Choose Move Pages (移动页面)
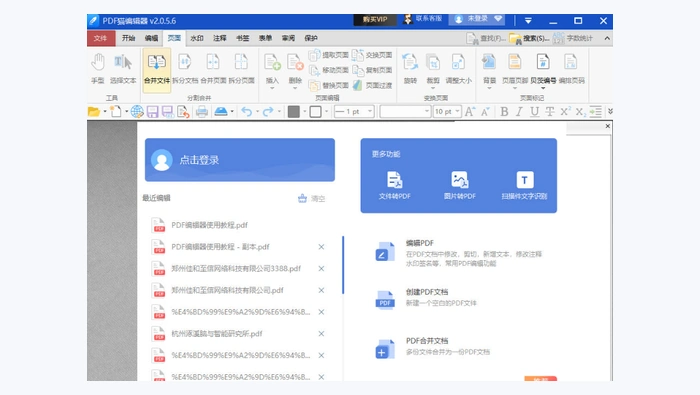Viewport: 700px width, 395px height. (329, 70)
